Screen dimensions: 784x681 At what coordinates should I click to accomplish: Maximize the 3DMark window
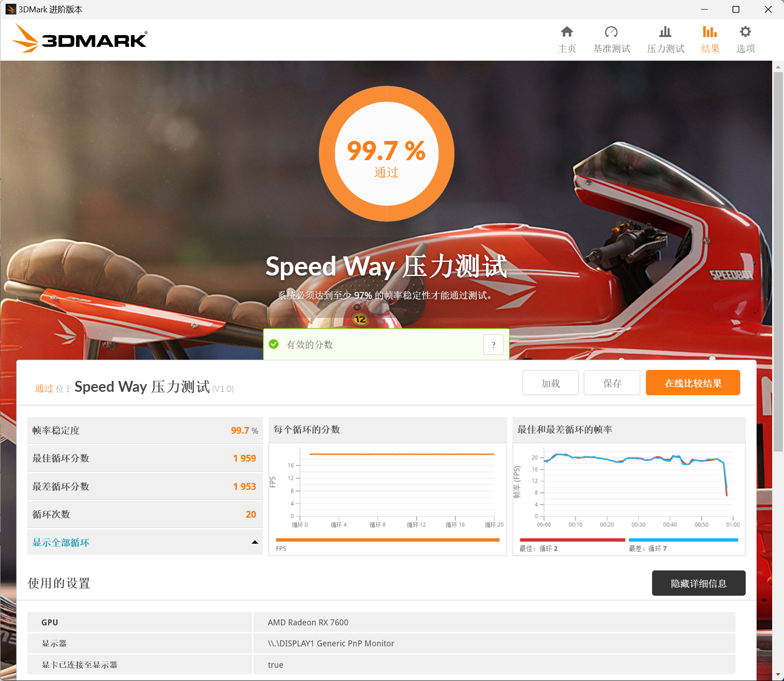736,9
